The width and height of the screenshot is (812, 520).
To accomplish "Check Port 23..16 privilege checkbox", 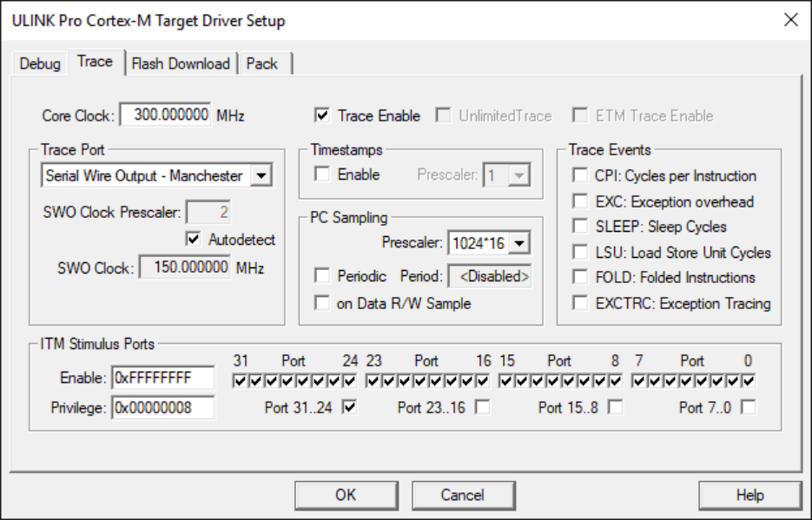I will tap(483, 407).
